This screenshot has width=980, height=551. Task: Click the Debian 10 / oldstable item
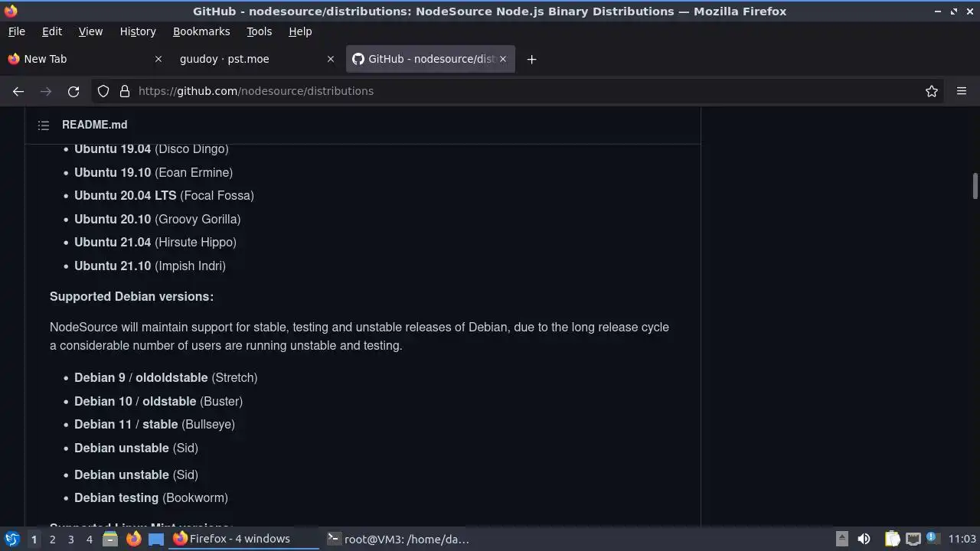coord(158,401)
